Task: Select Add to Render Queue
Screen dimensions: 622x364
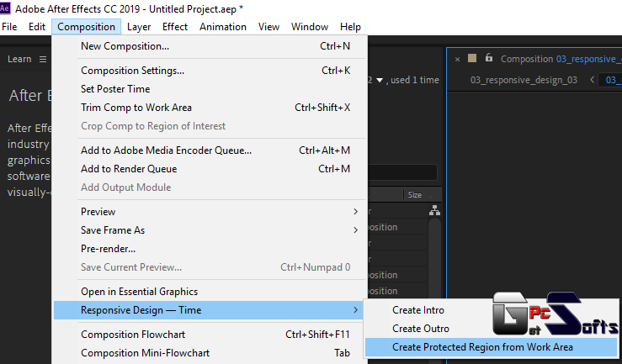Action: (x=210, y=169)
